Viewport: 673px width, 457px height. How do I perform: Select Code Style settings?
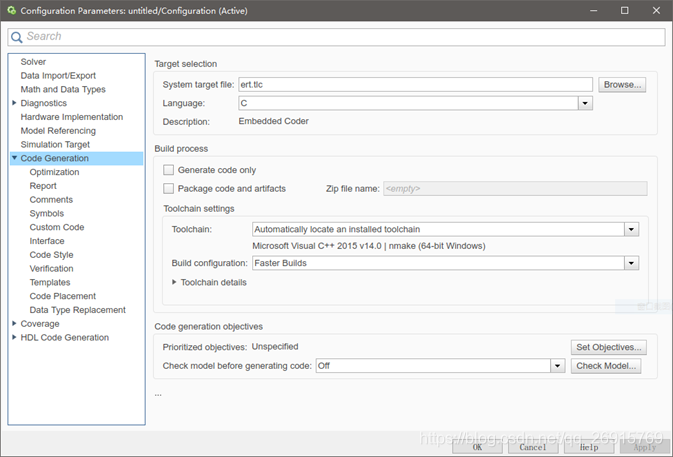(x=51, y=254)
